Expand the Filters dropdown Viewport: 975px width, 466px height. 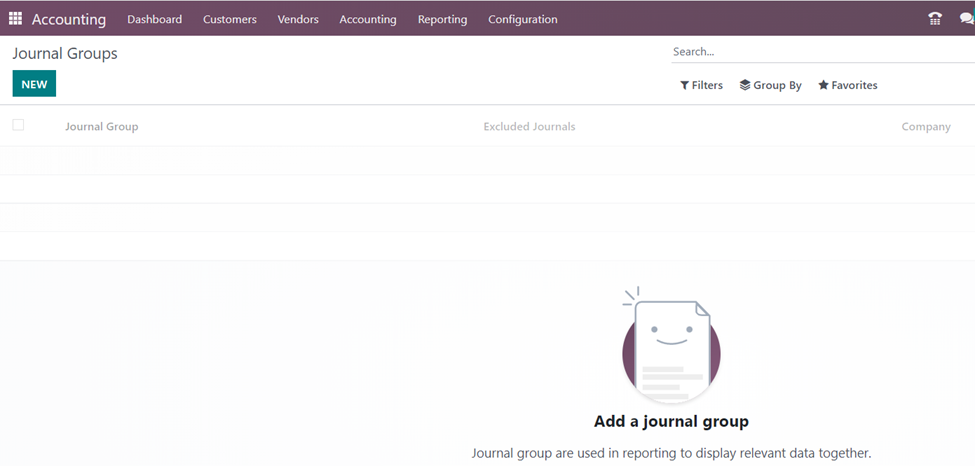(701, 86)
